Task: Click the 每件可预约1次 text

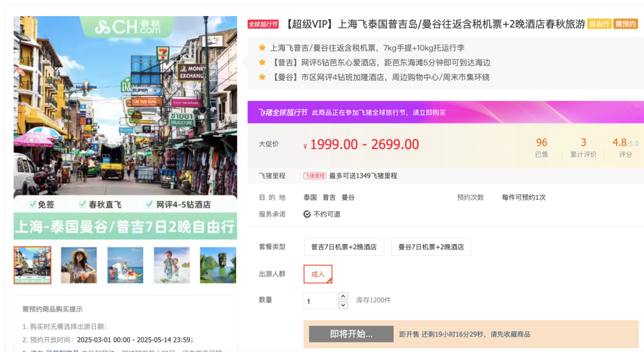Action: click(x=524, y=197)
